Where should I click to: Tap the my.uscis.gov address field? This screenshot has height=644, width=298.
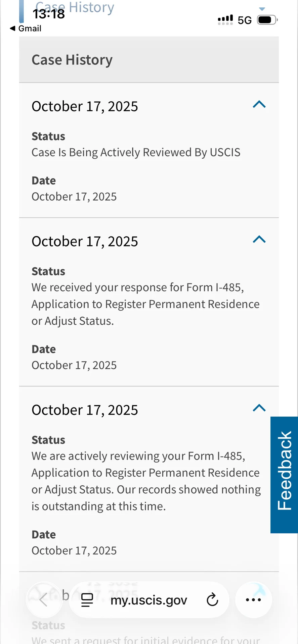[x=148, y=600]
